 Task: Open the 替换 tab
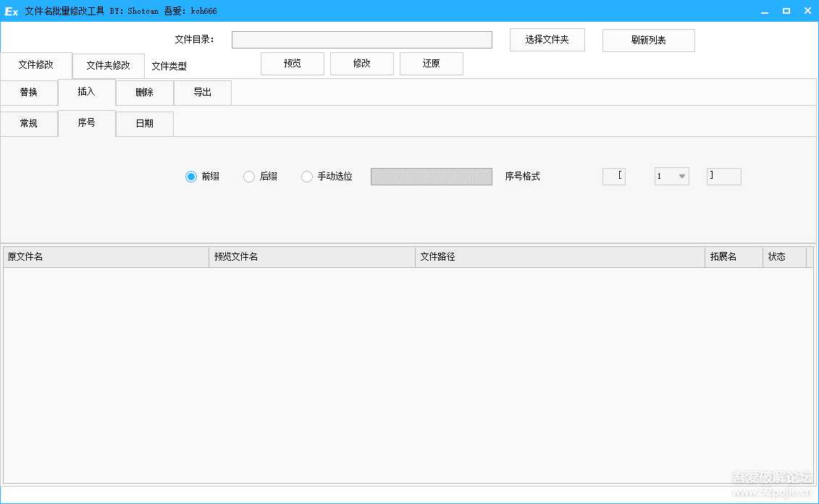point(29,93)
